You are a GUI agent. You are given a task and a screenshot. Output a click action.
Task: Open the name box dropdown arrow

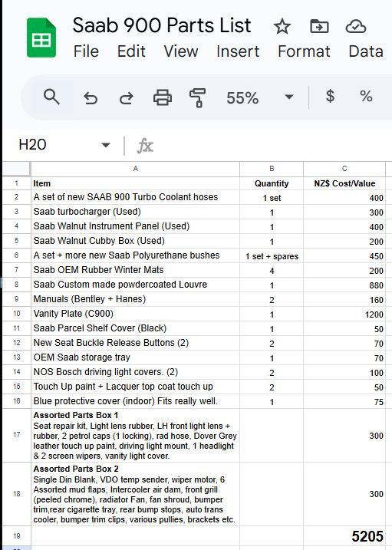coord(106,145)
